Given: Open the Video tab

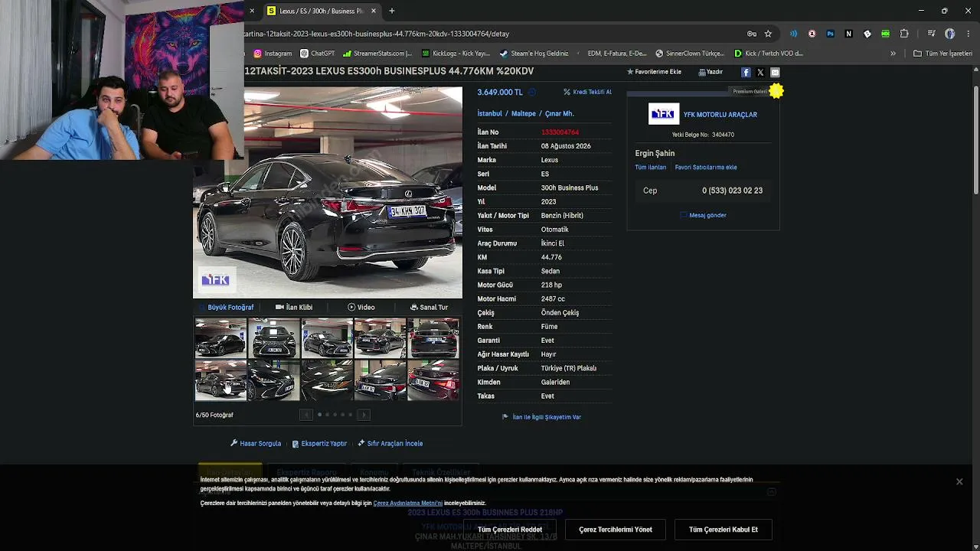Looking at the screenshot, I should 361,308.
